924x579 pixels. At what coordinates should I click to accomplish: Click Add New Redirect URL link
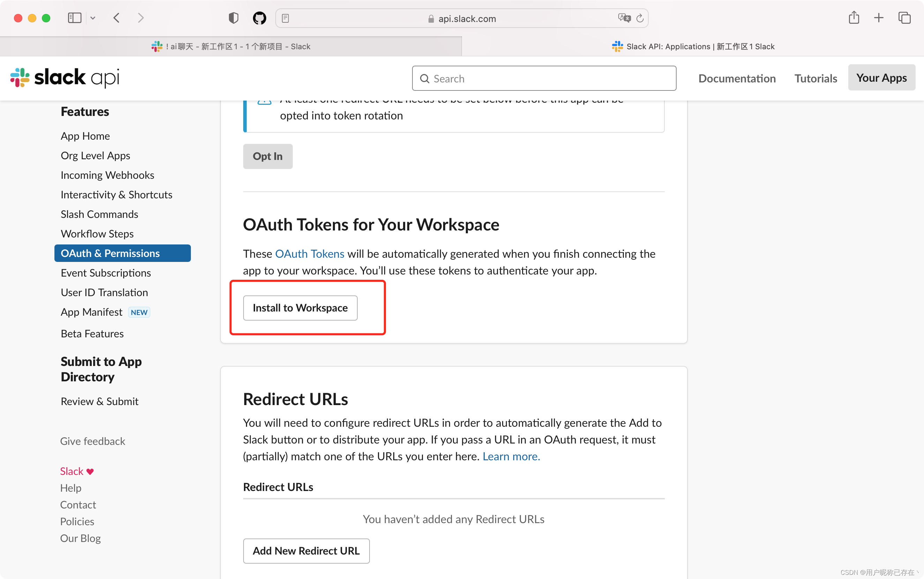[306, 550]
